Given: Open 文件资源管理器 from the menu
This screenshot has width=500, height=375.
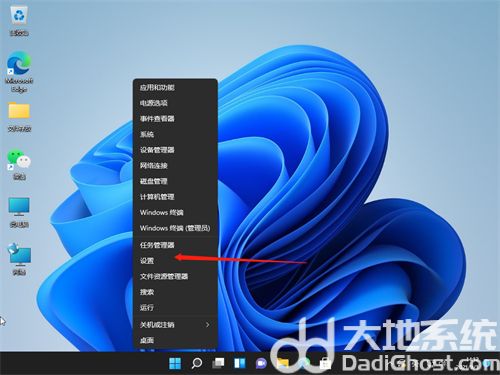Looking at the screenshot, I should click(x=175, y=277).
